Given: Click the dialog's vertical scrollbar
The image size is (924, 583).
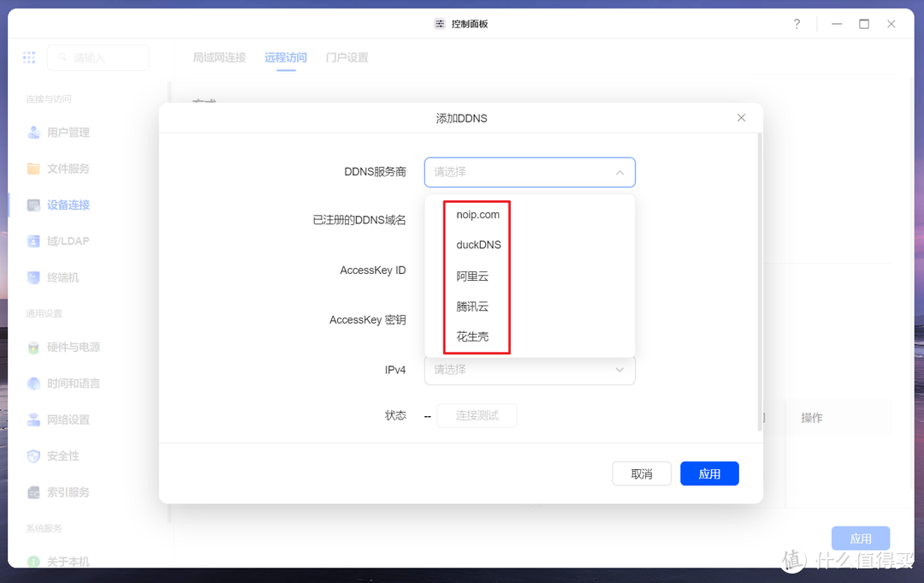Looking at the screenshot, I should [x=760, y=283].
